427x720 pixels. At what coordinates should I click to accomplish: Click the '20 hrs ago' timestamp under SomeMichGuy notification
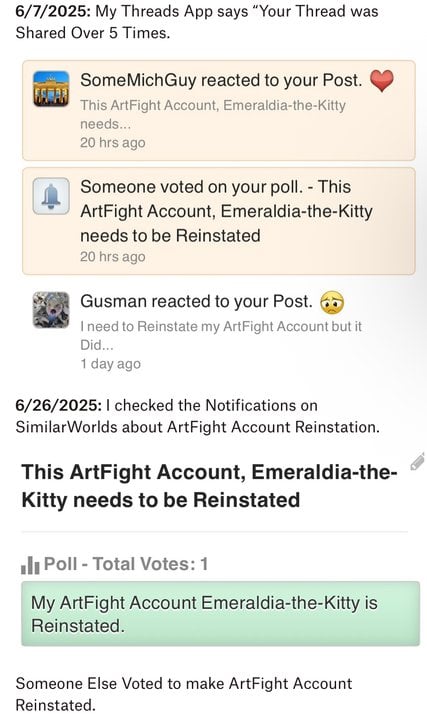point(112,143)
